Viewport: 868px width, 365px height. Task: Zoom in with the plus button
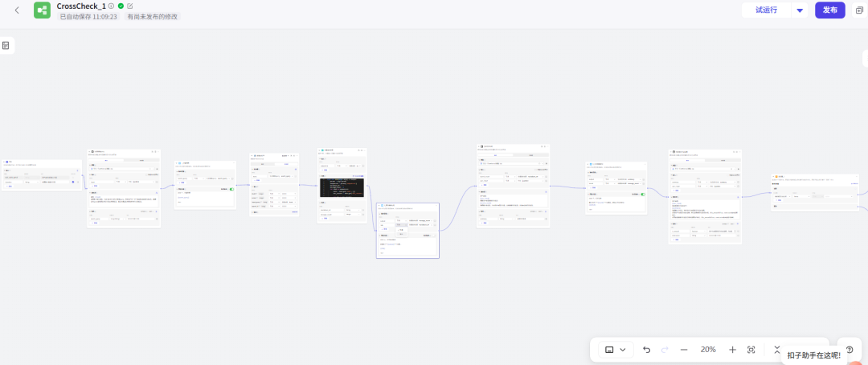pyautogui.click(x=732, y=350)
